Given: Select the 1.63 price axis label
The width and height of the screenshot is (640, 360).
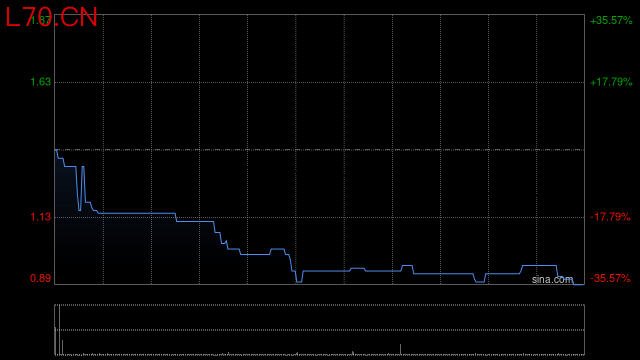Looking at the screenshot, I should (x=41, y=82).
